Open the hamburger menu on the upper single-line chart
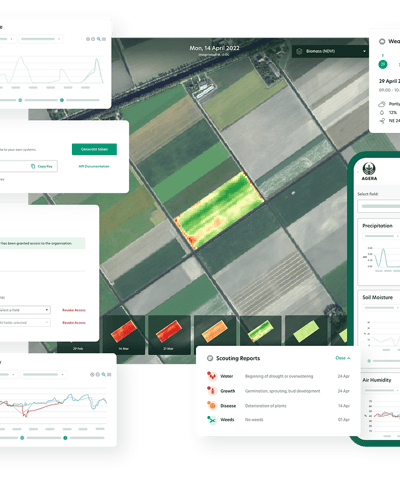Viewport: 400px width, 480px height. click(x=104, y=39)
